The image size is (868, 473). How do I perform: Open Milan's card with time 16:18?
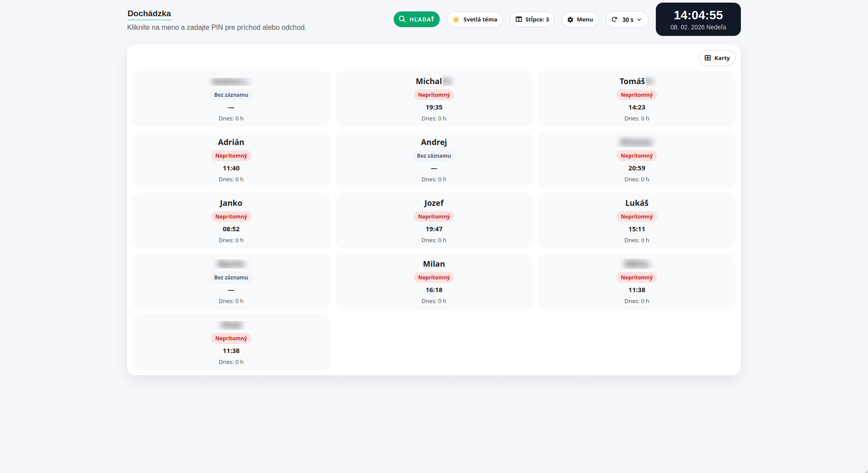pos(434,282)
